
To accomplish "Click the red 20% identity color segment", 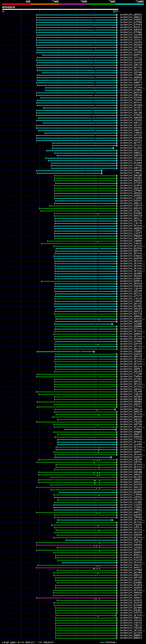I will point(16,4).
